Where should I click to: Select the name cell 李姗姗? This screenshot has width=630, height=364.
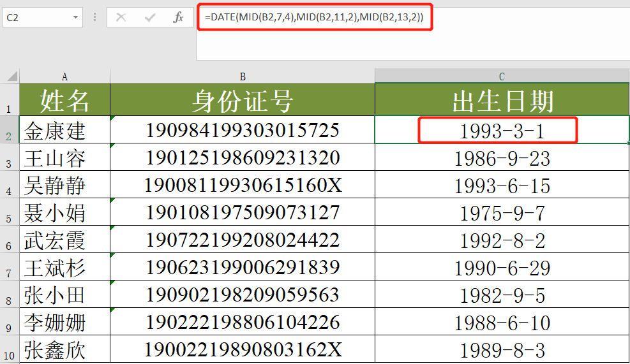pos(64,321)
